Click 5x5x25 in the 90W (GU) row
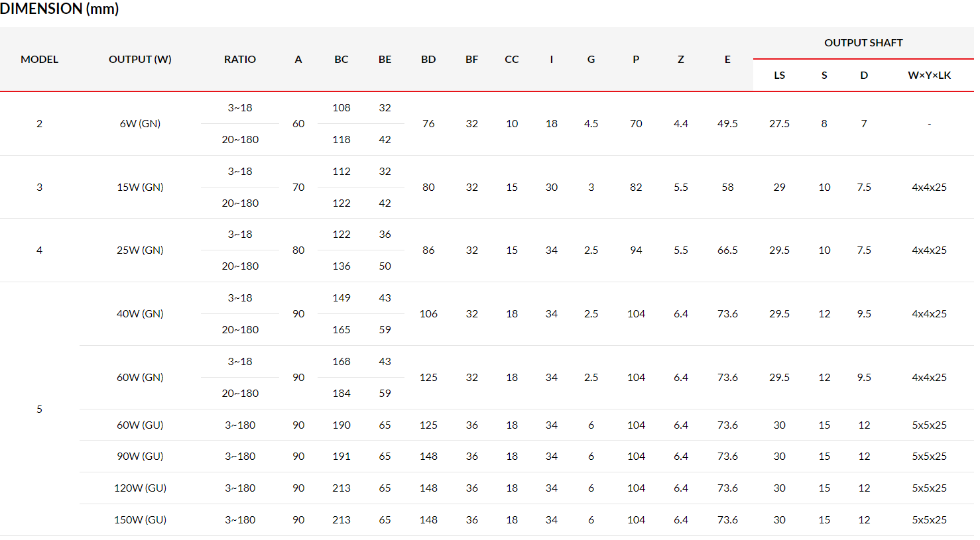This screenshot has height=540, width=980. (929, 456)
